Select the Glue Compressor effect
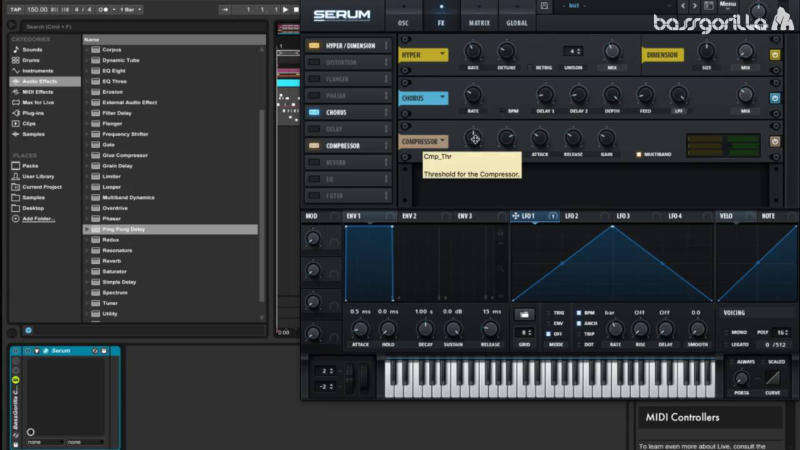The height and width of the screenshot is (450, 800). 125,155
